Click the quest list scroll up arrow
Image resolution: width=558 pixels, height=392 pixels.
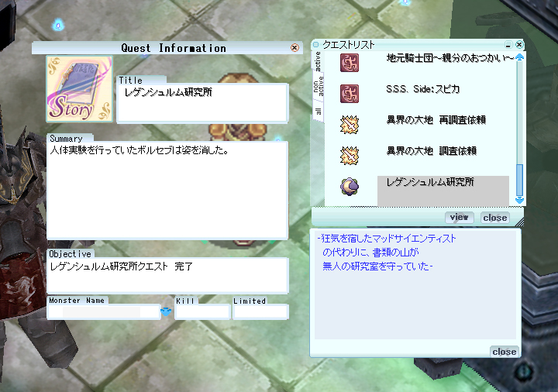point(519,57)
